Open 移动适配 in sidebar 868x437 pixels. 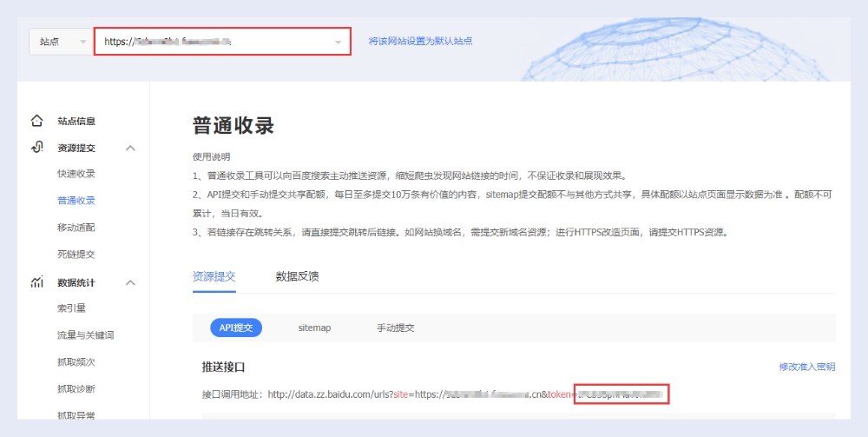click(x=76, y=228)
